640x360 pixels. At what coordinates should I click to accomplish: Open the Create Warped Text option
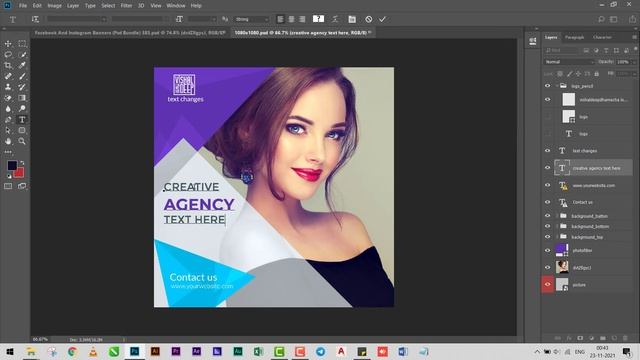point(335,19)
